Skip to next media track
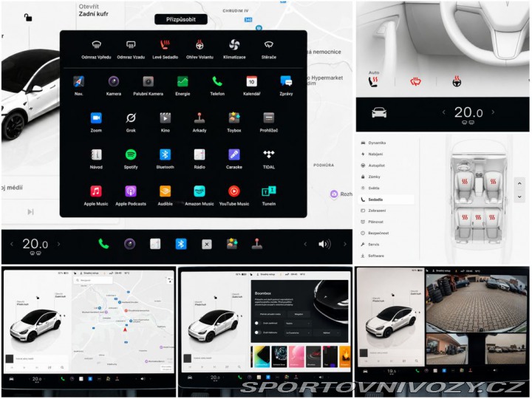 click(x=30, y=212)
